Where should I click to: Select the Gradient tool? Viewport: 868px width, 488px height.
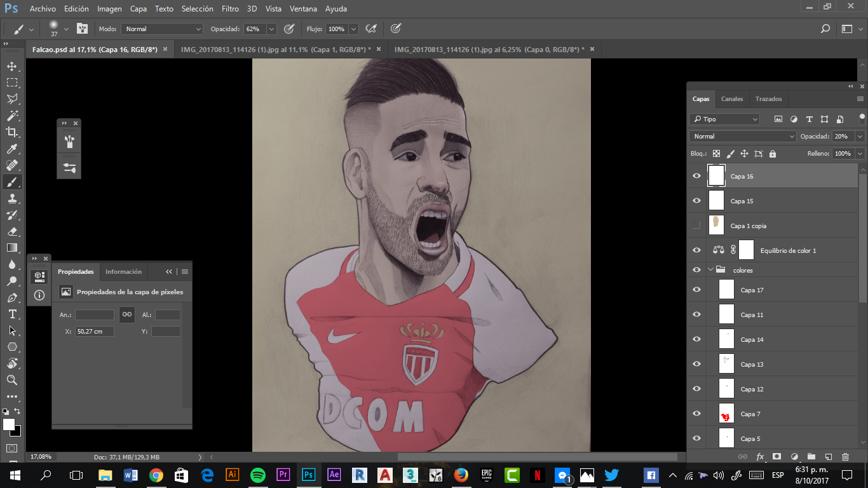11,248
